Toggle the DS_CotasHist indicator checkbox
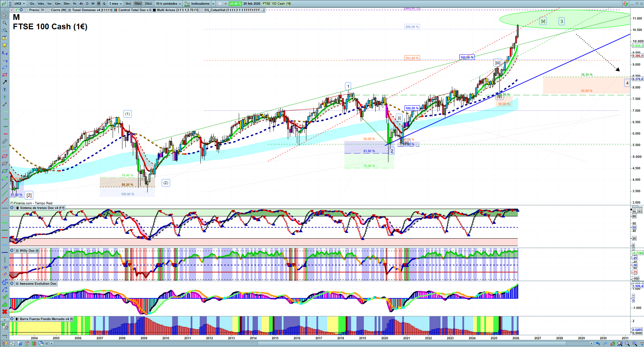Screen dimensions: 644x347 tap(202, 10)
